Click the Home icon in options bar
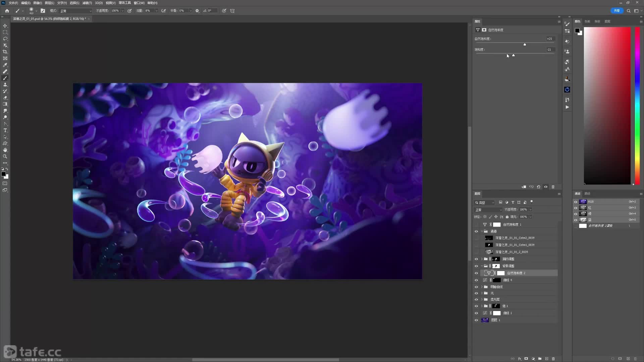644x362 pixels. click(x=7, y=11)
